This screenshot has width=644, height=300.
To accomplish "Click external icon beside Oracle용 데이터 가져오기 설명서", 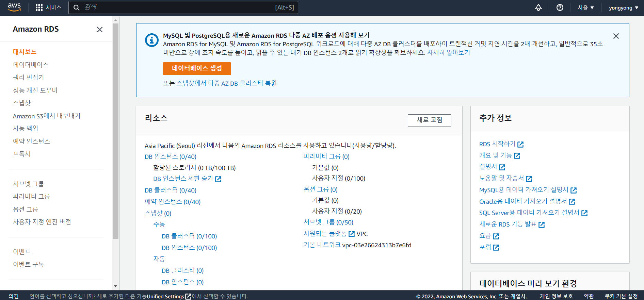I will 572,202.
